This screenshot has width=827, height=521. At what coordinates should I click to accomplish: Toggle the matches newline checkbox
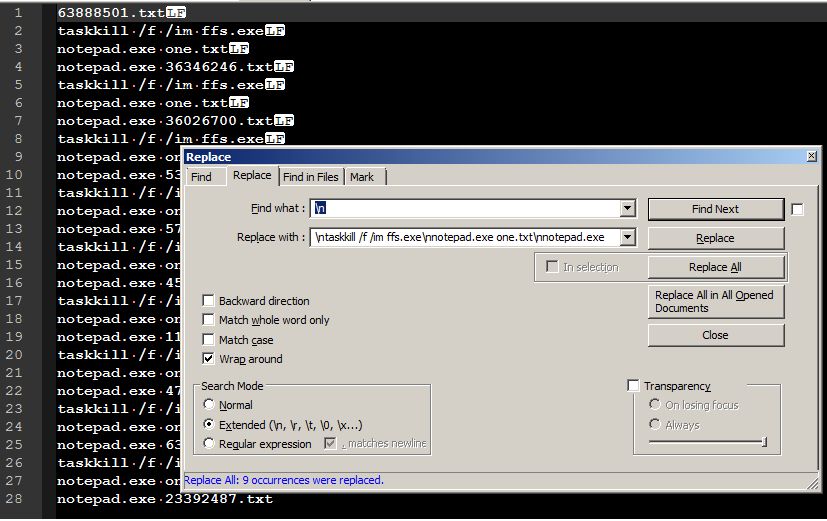pos(330,443)
